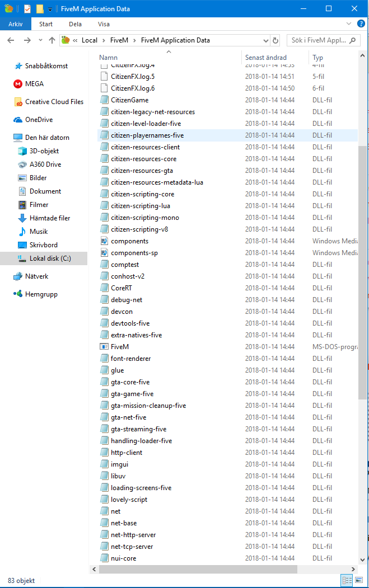
Task: Select the components file
Action: pyautogui.click(x=227, y=241)
